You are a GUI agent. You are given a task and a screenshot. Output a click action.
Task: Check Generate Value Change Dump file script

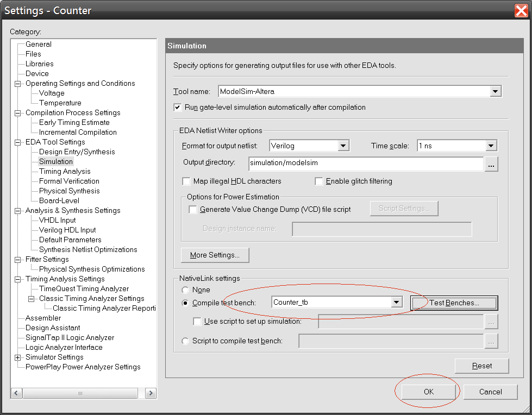pos(193,210)
